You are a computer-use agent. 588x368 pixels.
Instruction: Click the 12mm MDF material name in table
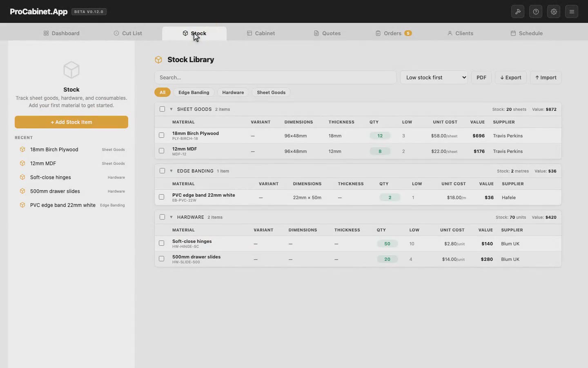(185, 149)
